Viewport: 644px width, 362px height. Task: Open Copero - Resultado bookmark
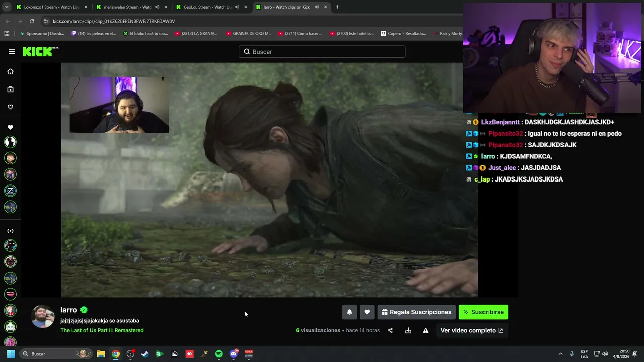pos(404,34)
